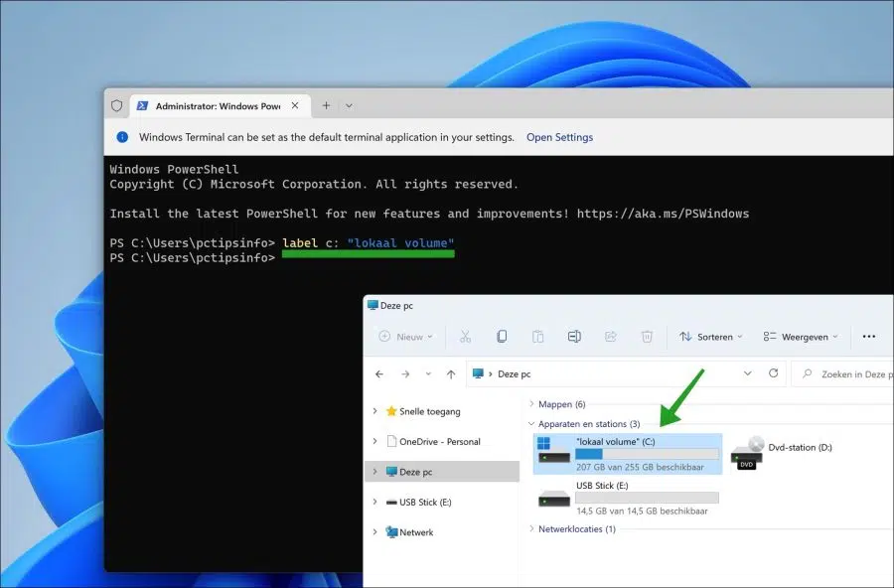
Task: Select USB Stick (E:) drive in content pane
Action: click(x=628, y=498)
